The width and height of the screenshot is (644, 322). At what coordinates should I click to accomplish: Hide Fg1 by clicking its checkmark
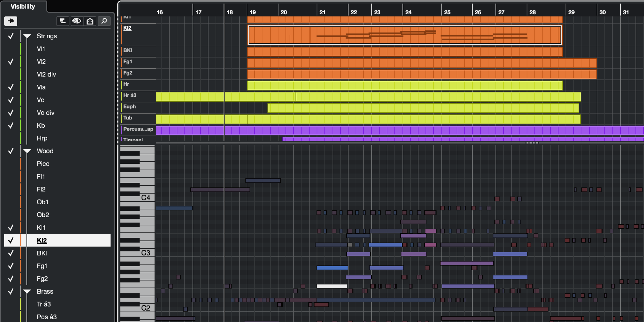pyautogui.click(x=10, y=266)
